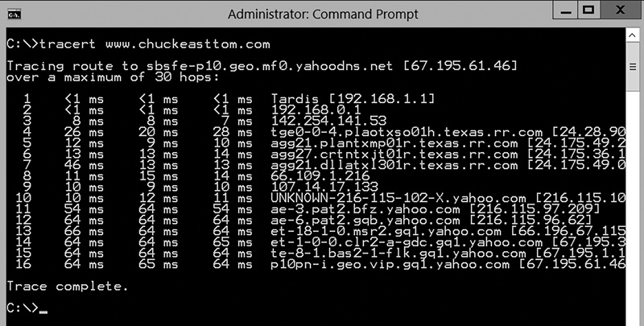The width and height of the screenshot is (644, 326).
Task: Click the blinking cursor at the bottom prompt
Action: [43, 310]
